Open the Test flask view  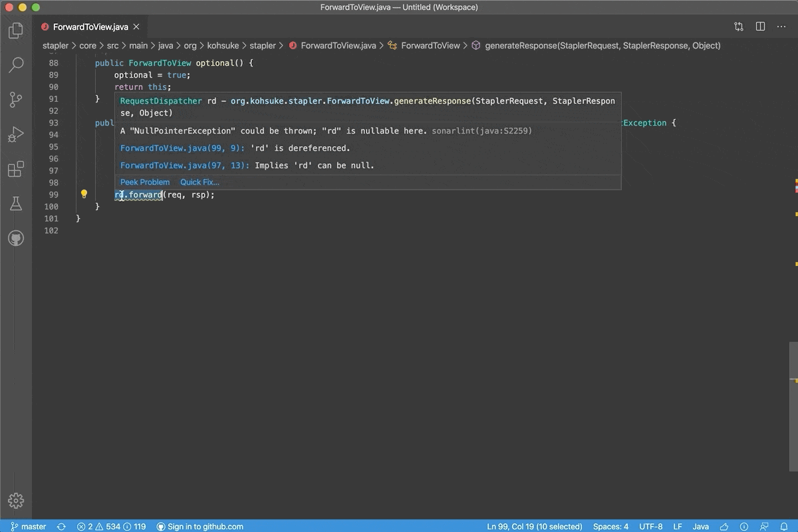16,203
